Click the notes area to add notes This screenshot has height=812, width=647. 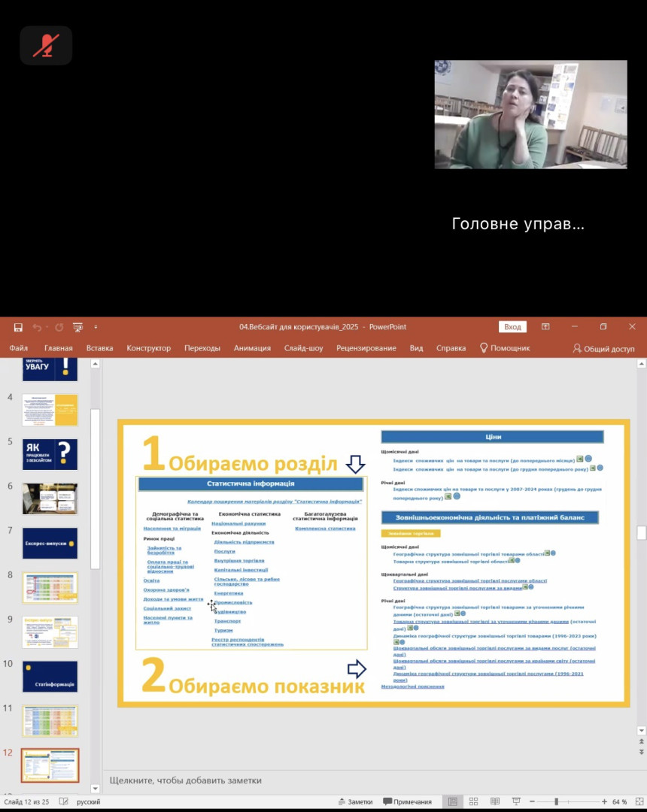click(369, 780)
